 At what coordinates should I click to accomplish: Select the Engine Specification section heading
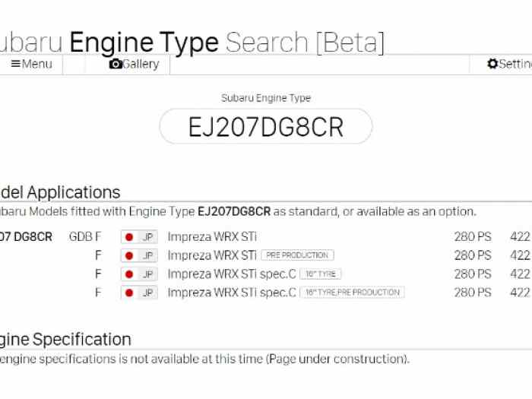(65, 340)
